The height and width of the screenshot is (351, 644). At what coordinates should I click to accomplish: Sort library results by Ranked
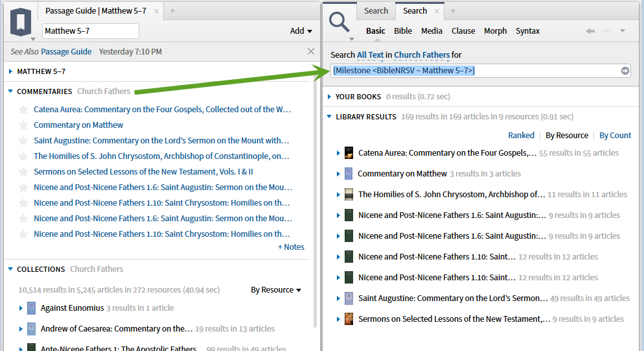(x=521, y=136)
